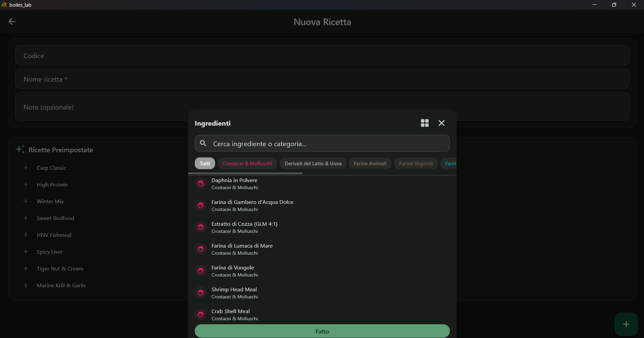Filter by Crostacei & Molluschi

coord(247,163)
